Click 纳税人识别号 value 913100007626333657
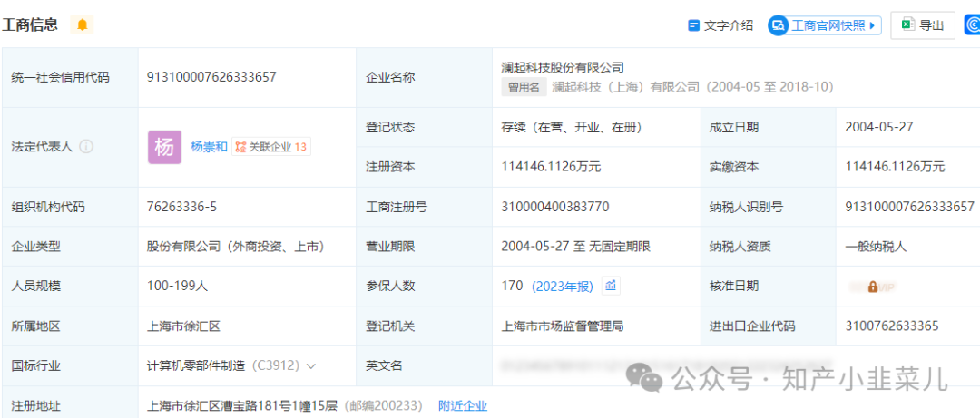Screen dimensions: 980x418 point(910,207)
